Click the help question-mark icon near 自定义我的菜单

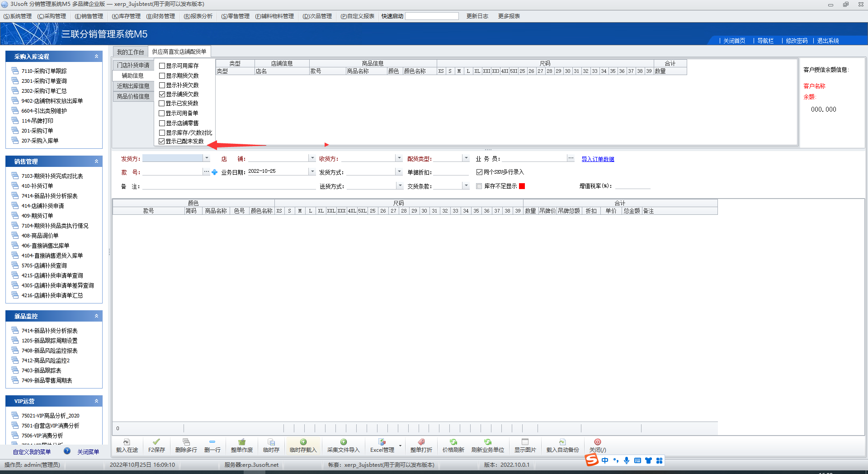67,451
